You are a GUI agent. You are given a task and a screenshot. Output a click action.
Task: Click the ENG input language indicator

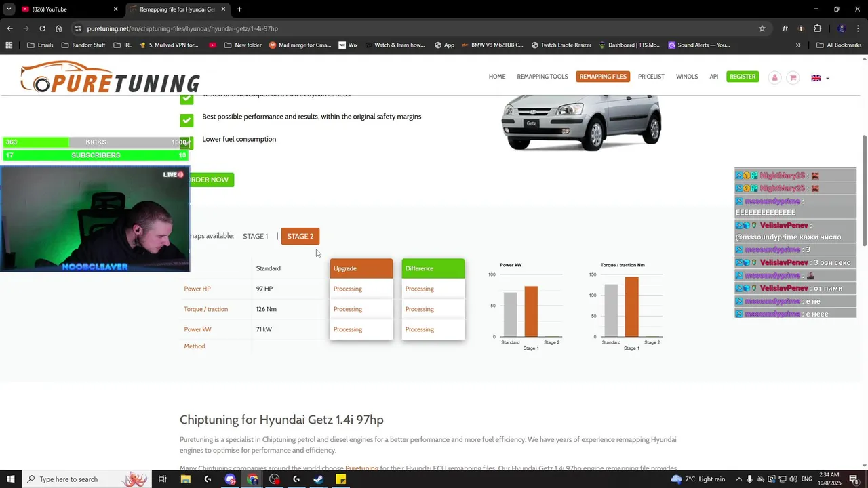click(807, 479)
